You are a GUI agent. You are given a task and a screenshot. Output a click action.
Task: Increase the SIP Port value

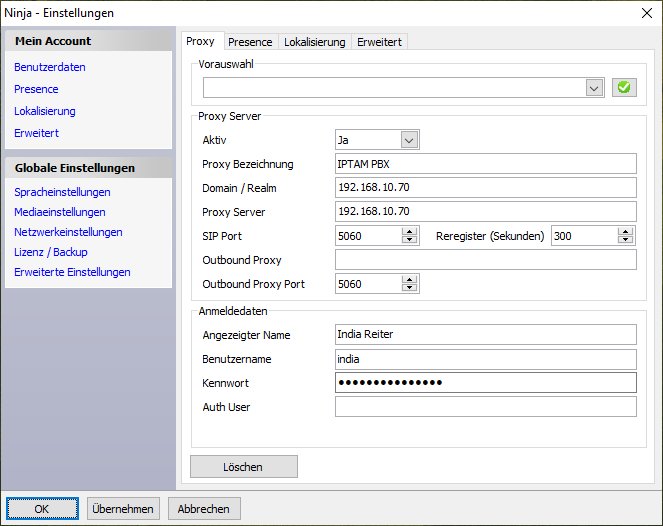(x=409, y=231)
